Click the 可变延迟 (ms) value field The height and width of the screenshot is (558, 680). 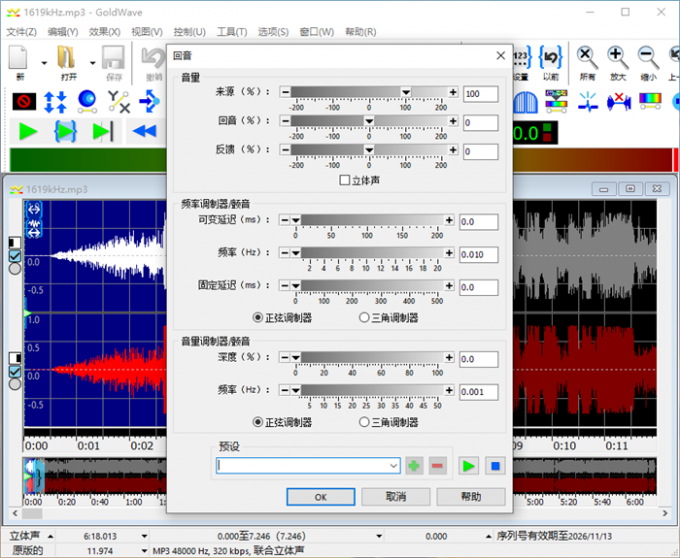[479, 222]
